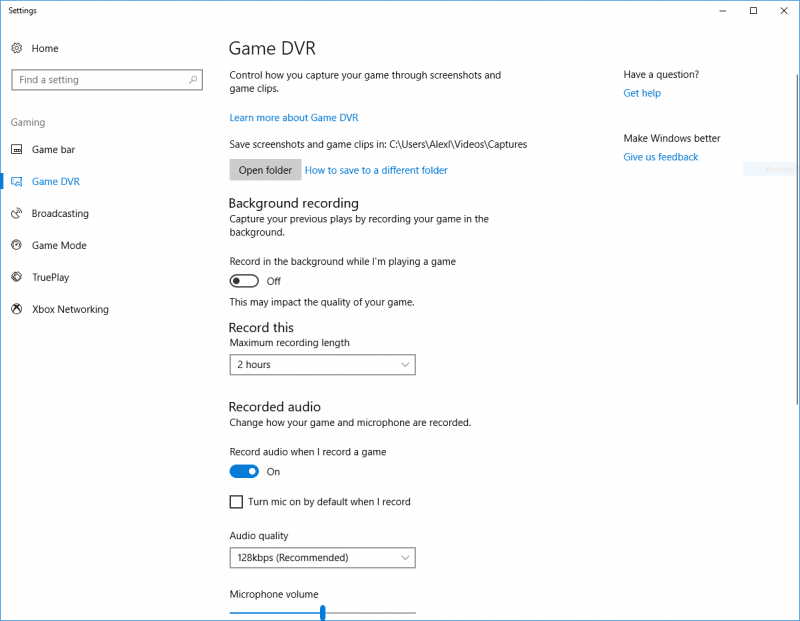This screenshot has width=800, height=621.
Task: Open Xbox Networking page
Action: pos(70,309)
